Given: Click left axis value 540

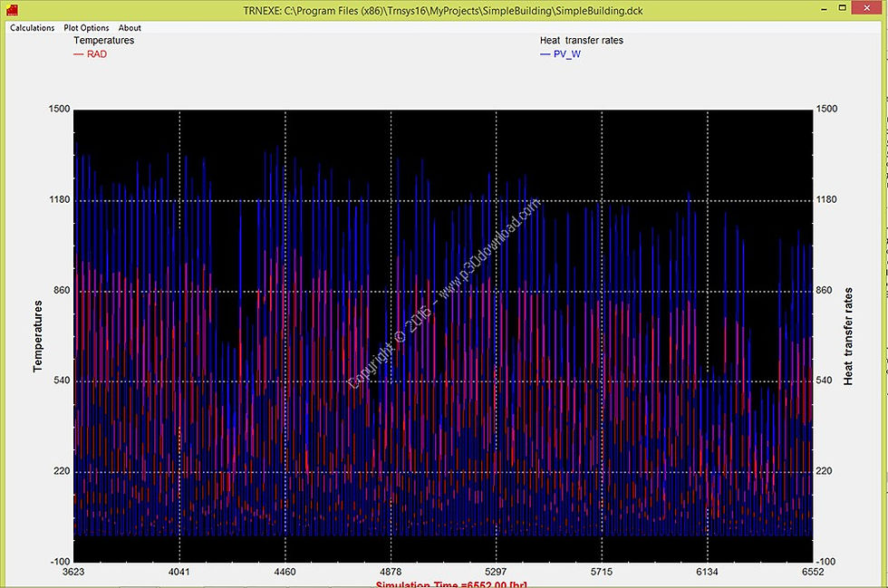Looking at the screenshot, I should point(62,381).
